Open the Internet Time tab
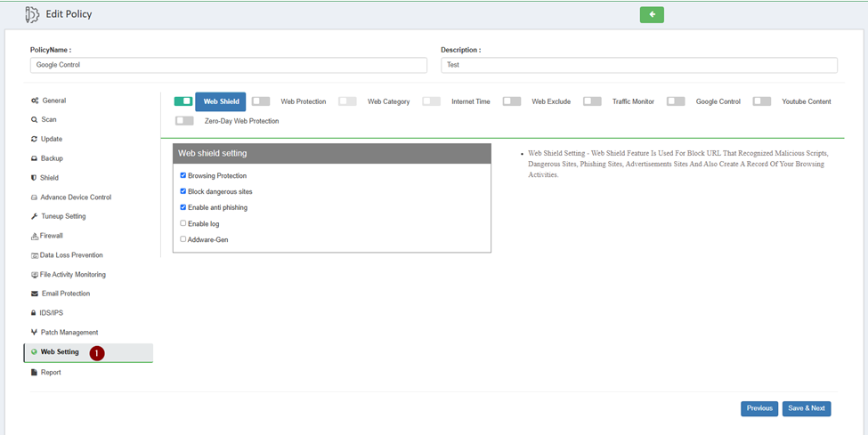Image resolution: width=868 pixels, height=435 pixels. click(x=471, y=101)
